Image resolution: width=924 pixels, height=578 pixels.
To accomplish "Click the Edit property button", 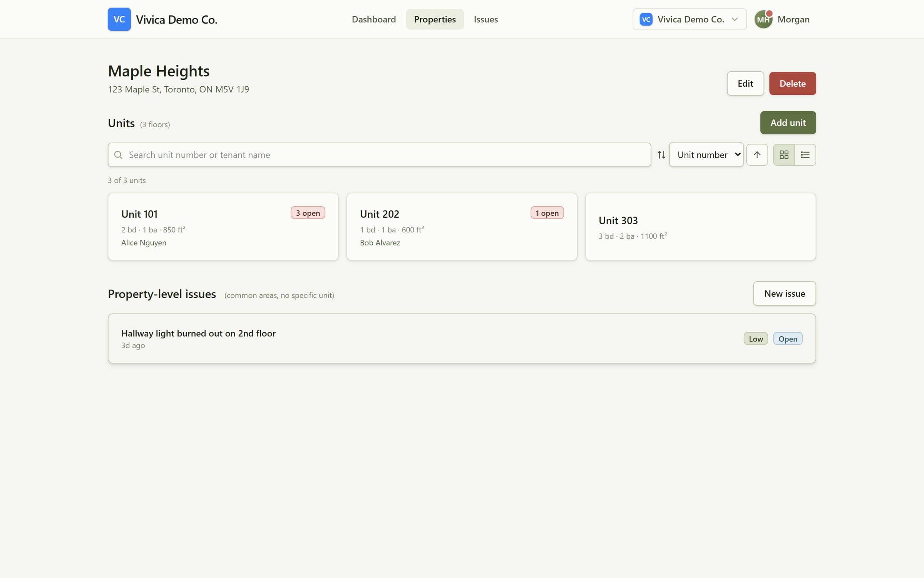I will point(745,84).
